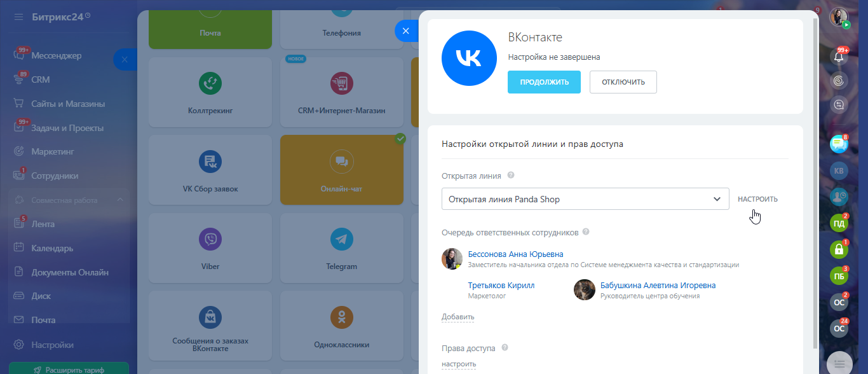Screen dimensions: 868x374
Task: Open Задачи и Проекты section
Action: click(69, 128)
